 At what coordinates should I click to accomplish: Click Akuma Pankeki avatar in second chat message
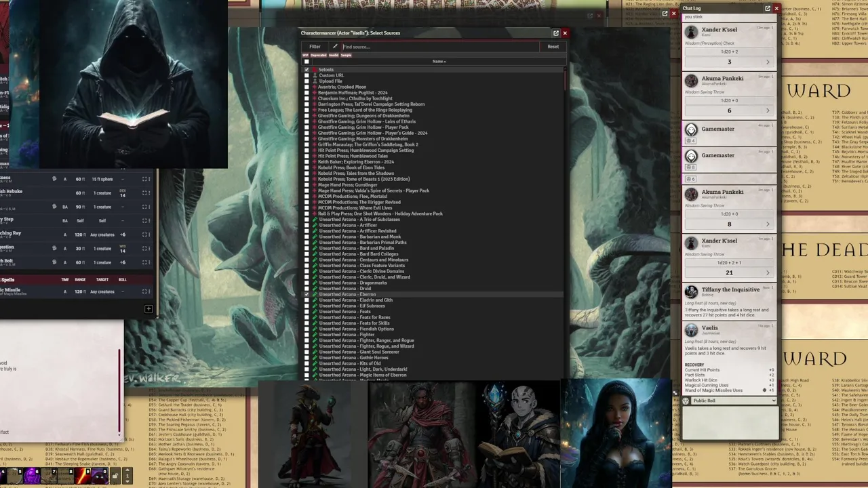691,81
